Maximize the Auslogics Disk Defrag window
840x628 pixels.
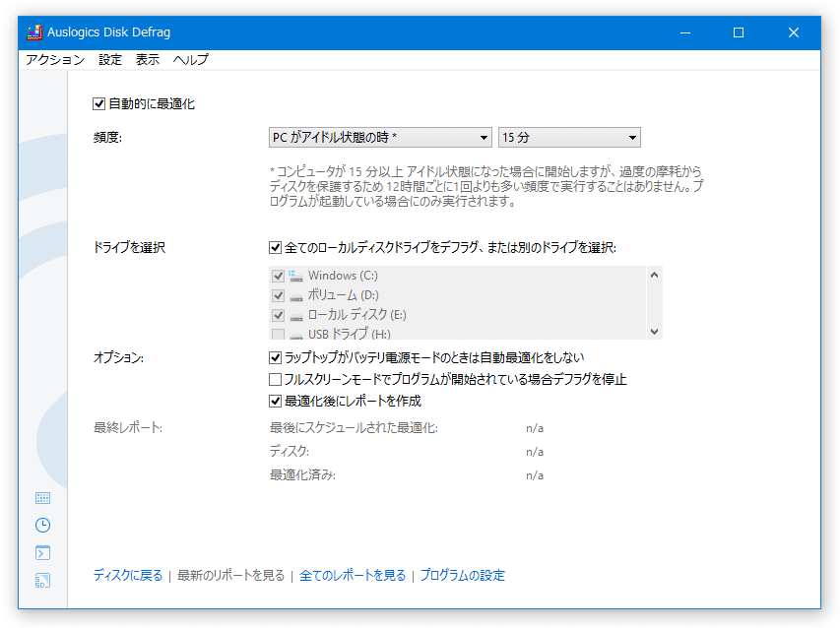click(739, 32)
